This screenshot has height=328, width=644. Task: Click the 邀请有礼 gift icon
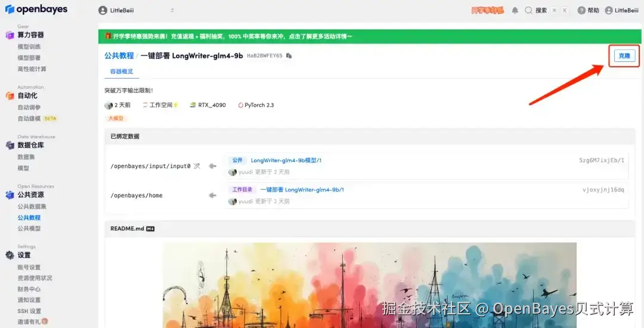[45, 321]
